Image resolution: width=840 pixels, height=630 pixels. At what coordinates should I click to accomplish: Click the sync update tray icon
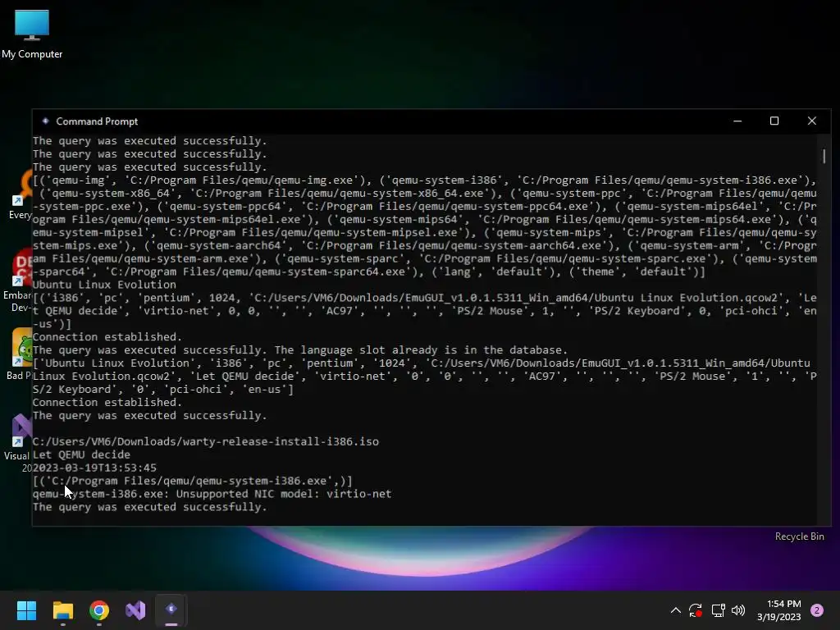tap(696, 610)
